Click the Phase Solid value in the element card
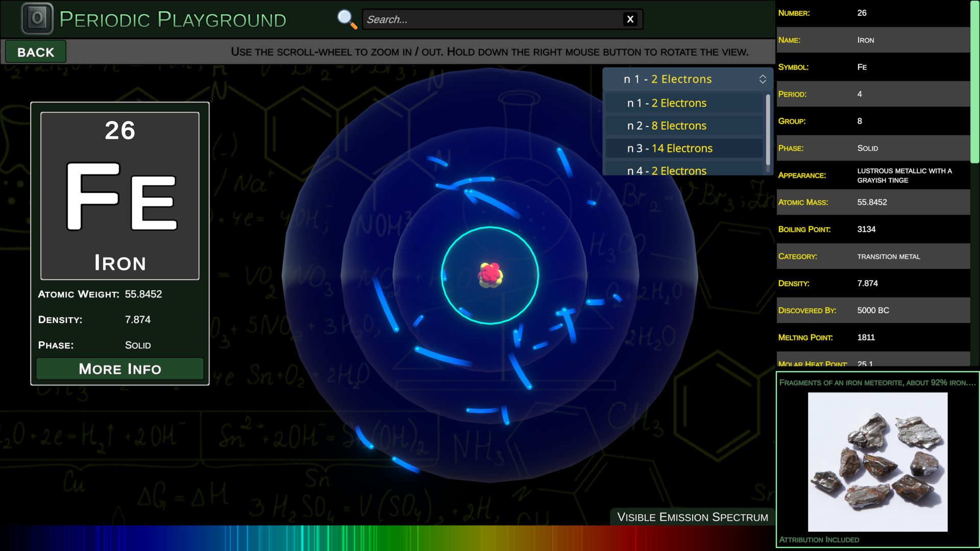Viewport: 980px width, 551px height. (138, 345)
